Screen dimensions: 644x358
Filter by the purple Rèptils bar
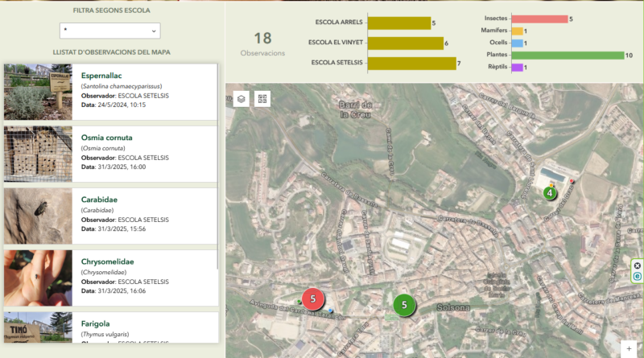[x=517, y=68]
